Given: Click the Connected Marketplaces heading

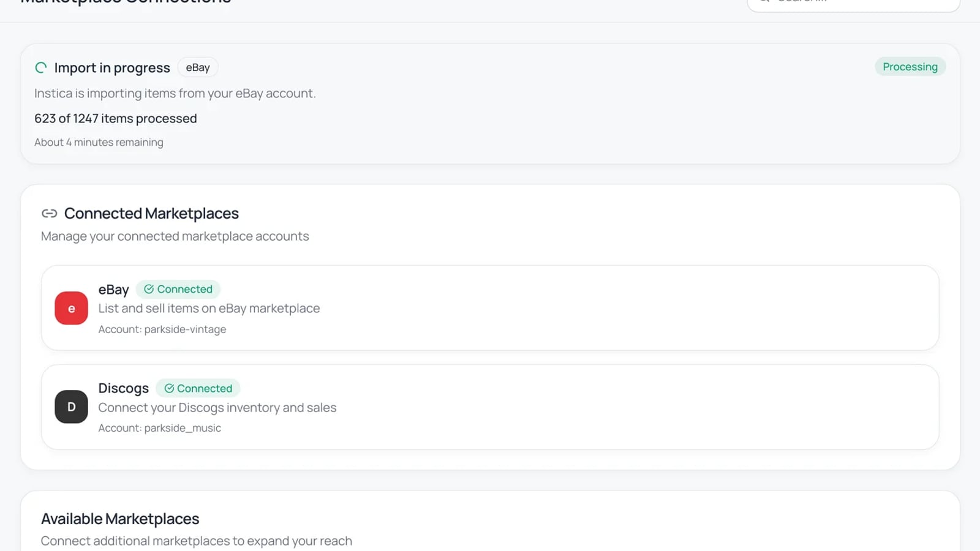Looking at the screenshot, I should [151, 213].
